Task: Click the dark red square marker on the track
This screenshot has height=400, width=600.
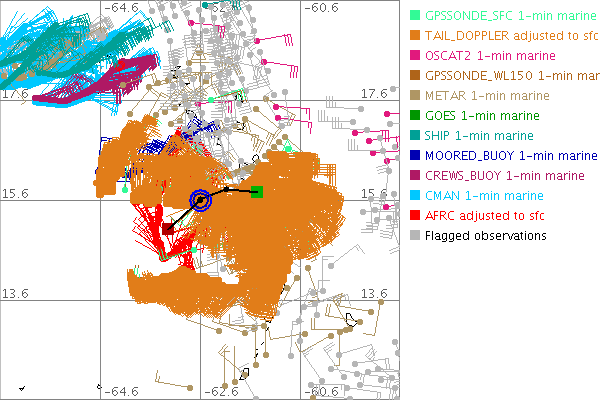Action: point(168,228)
